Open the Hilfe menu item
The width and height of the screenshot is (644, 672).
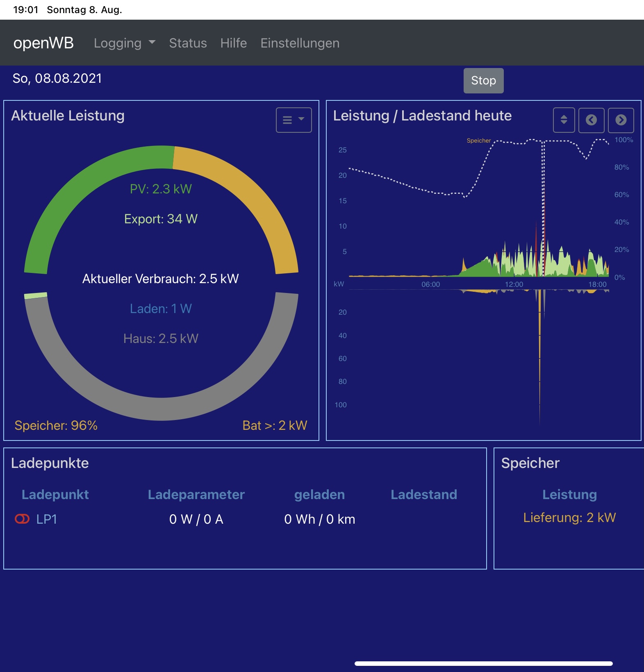point(233,43)
